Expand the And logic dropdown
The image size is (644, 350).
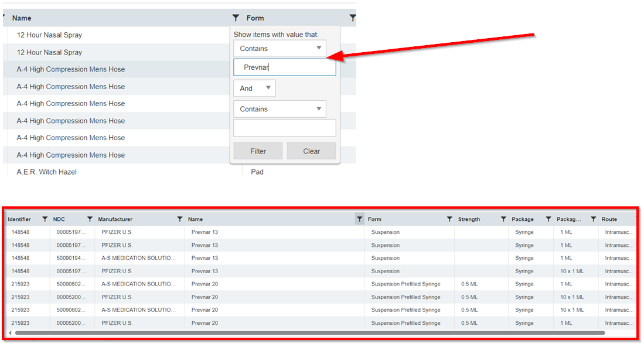click(254, 89)
